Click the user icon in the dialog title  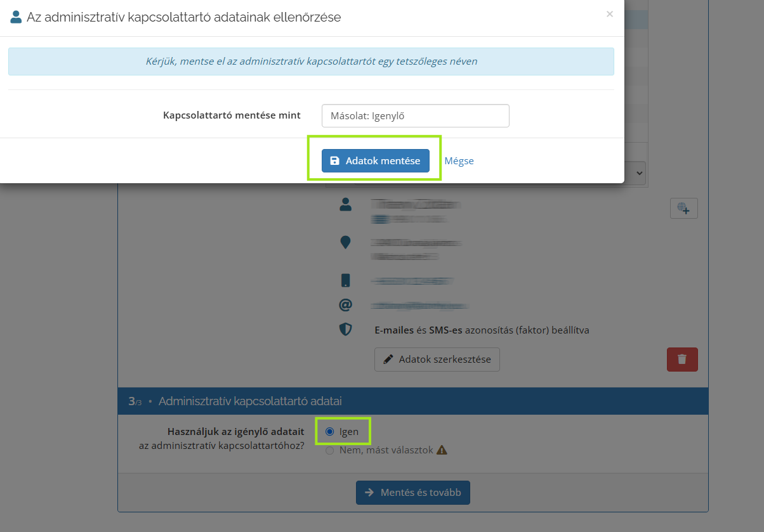coord(16,17)
